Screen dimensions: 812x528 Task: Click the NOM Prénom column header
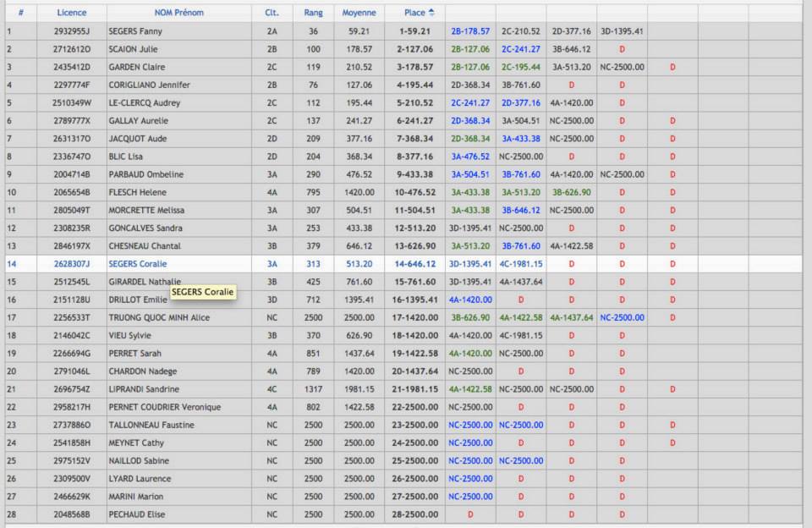click(178, 13)
